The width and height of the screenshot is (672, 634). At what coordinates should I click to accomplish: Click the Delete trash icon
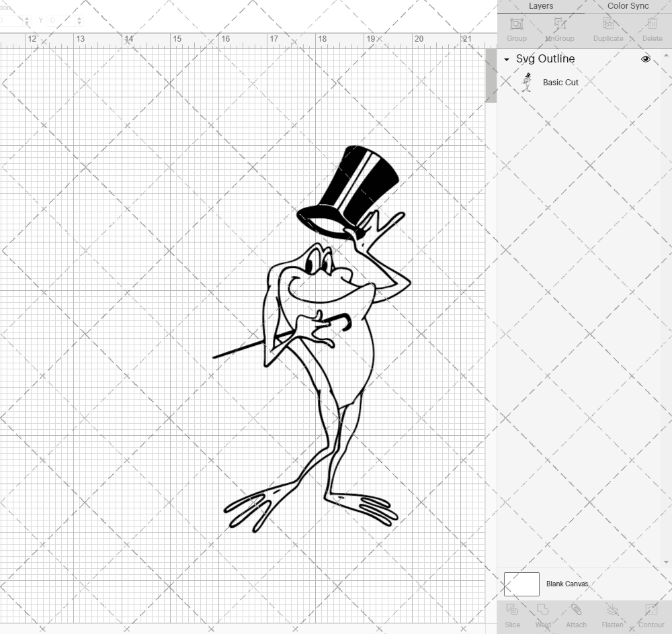(x=652, y=24)
